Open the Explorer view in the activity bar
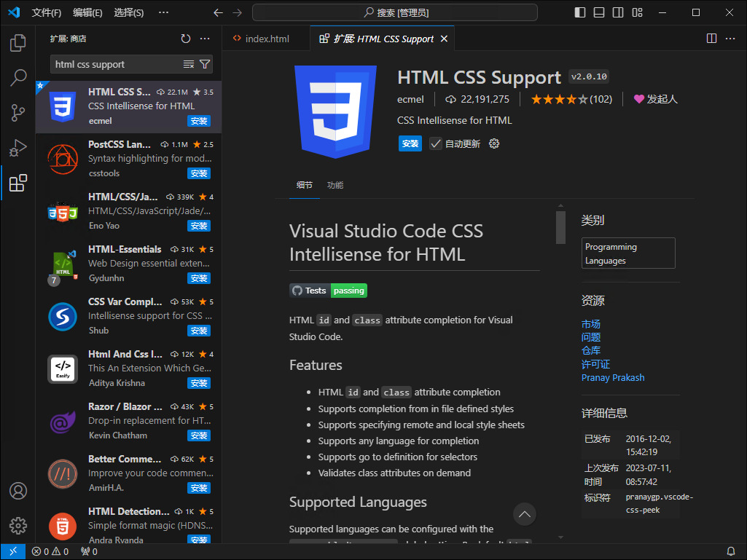This screenshot has width=747, height=560. tap(17, 44)
